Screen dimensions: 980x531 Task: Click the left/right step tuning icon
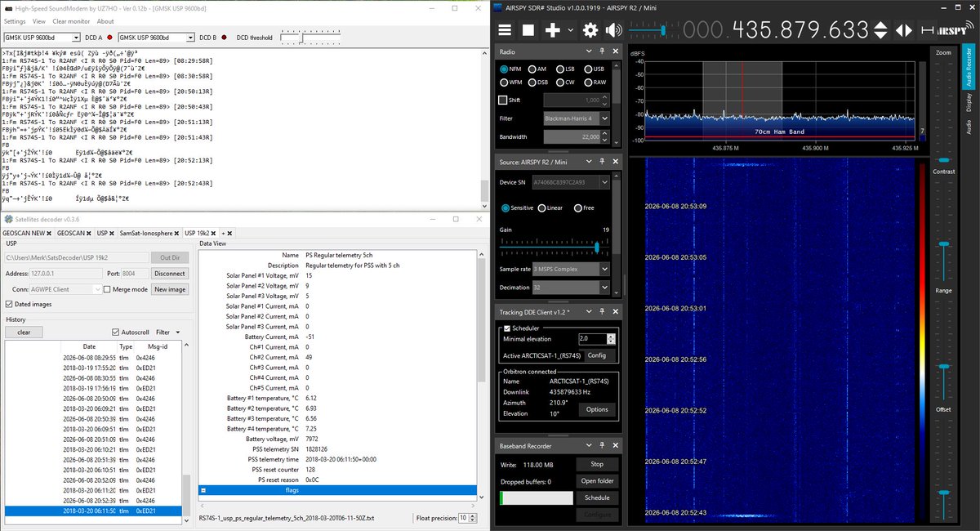(904, 30)
